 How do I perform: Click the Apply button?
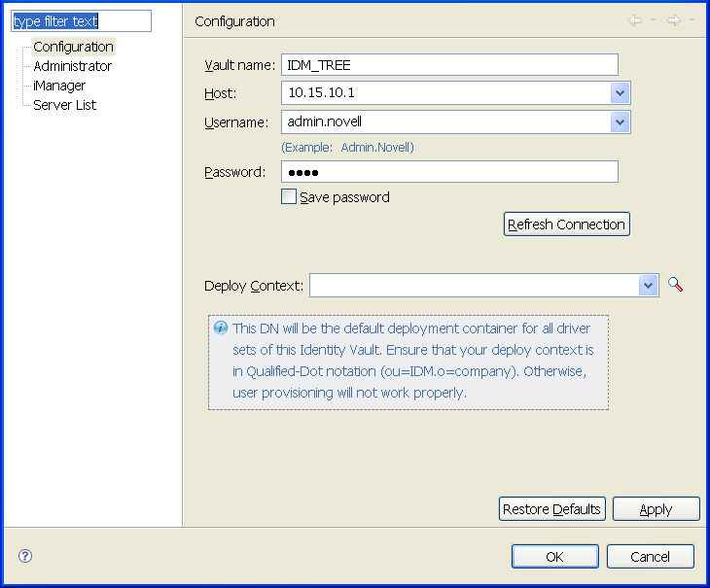[657, 509]
